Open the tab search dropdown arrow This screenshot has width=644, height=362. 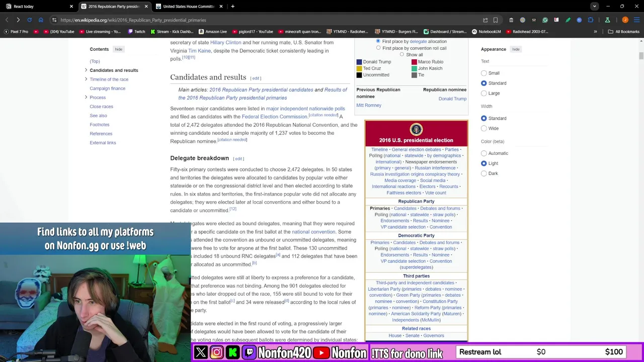point(595,7)
